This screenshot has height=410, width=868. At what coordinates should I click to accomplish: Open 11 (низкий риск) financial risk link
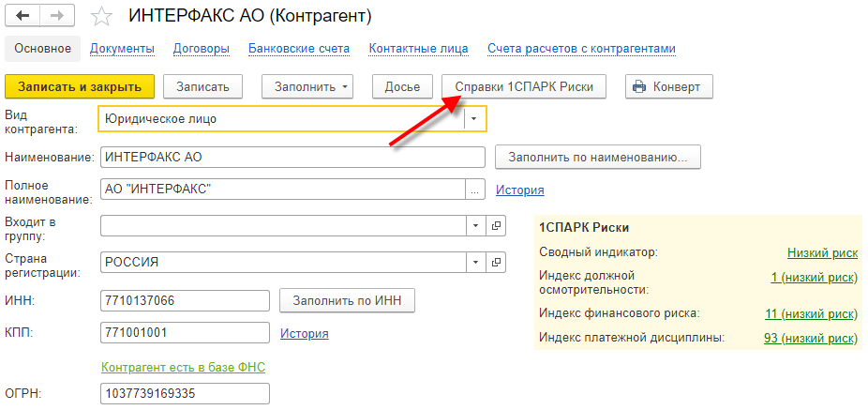(x=812, y=313)
